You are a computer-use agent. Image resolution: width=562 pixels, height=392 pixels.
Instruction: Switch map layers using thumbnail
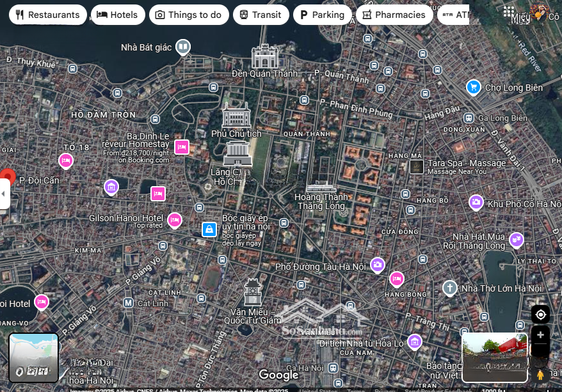pos(34,357)
